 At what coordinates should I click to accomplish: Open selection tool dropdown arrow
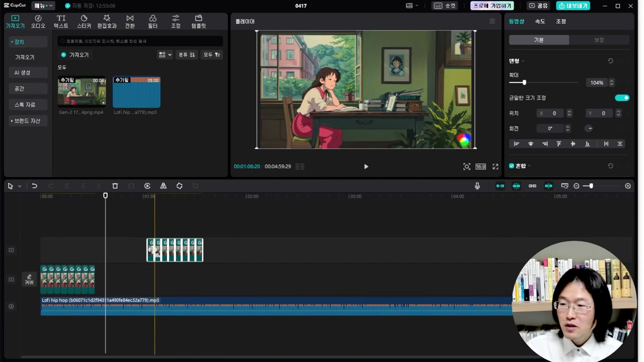point(20,186)
